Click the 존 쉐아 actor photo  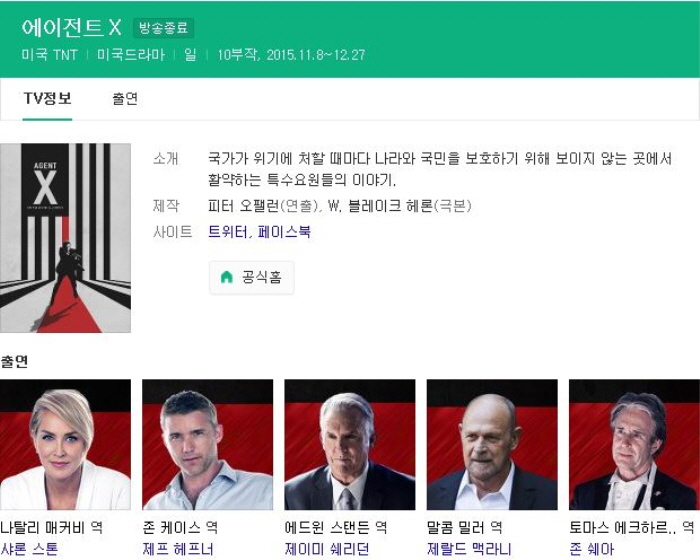[x=634, y=445]
